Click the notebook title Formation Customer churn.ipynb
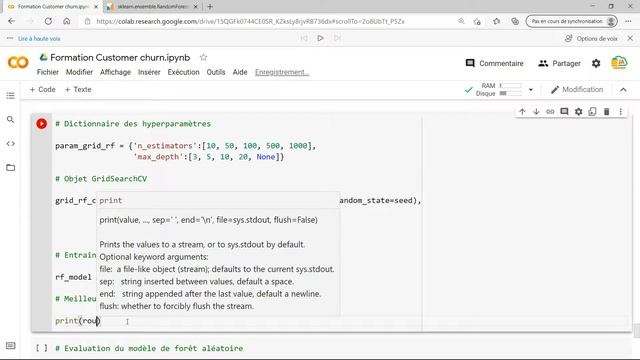This screenshot has height=360, width=640. [120, 58]
